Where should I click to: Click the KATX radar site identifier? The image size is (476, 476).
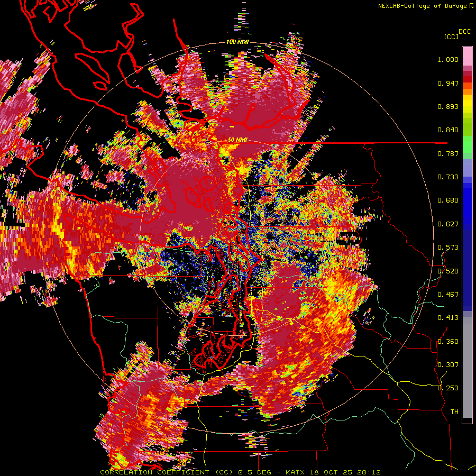click(296, 472)
